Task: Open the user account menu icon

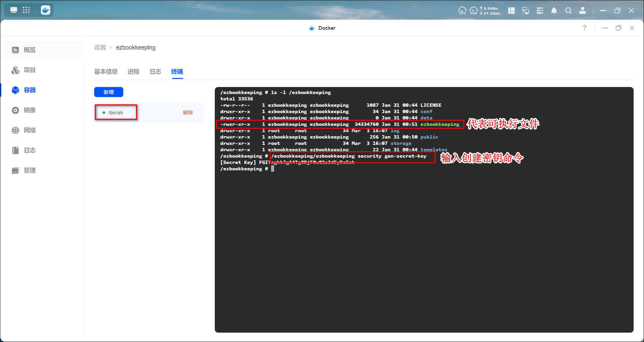Action: (x=583, y=11)
